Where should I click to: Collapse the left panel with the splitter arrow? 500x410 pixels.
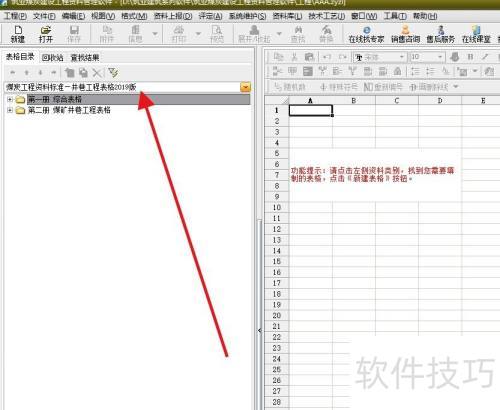pos(260,330)
